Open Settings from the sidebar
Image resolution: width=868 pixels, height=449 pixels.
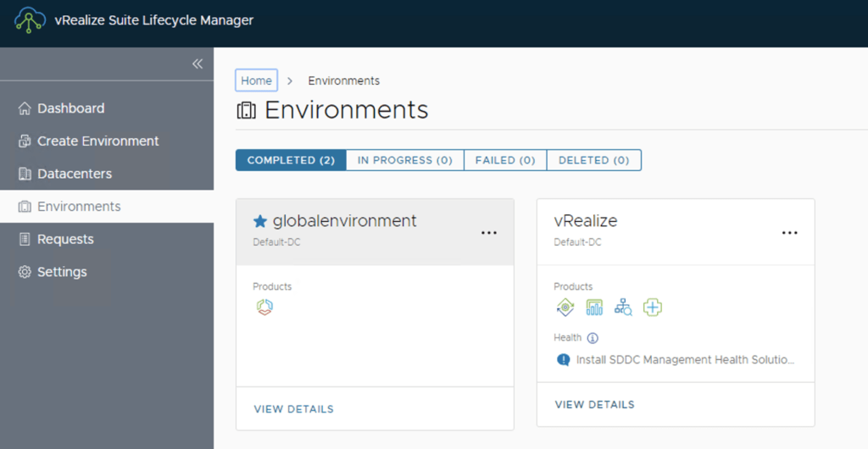[62, 272]
